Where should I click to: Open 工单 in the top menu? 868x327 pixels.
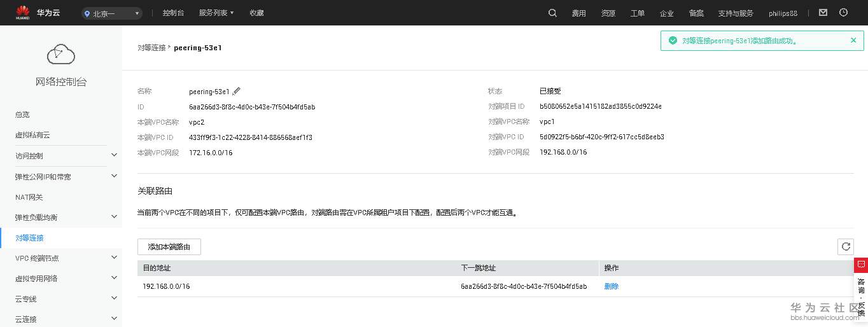tap(637, 13)
